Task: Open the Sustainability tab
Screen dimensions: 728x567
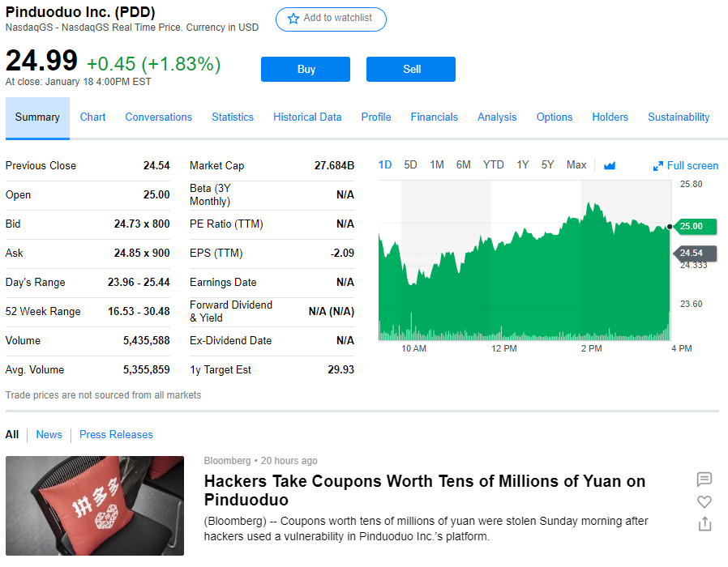Action: pos(679,117)
